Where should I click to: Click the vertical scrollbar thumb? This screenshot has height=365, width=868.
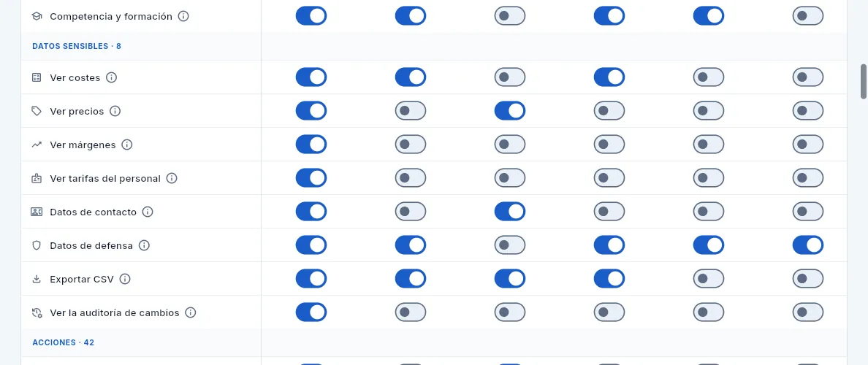point(864,81)
